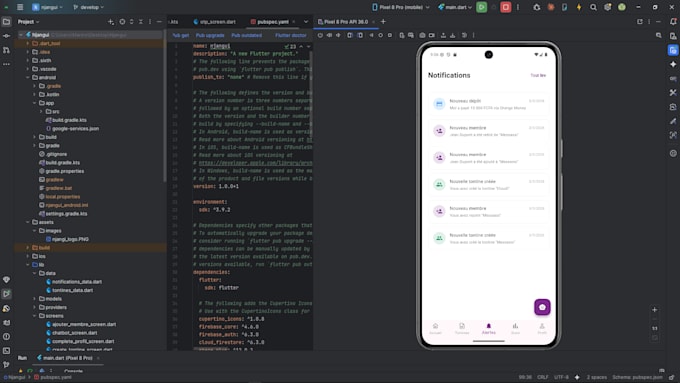
Task: Open Search Everywhere magnifier icon
Action: [593, 7]
